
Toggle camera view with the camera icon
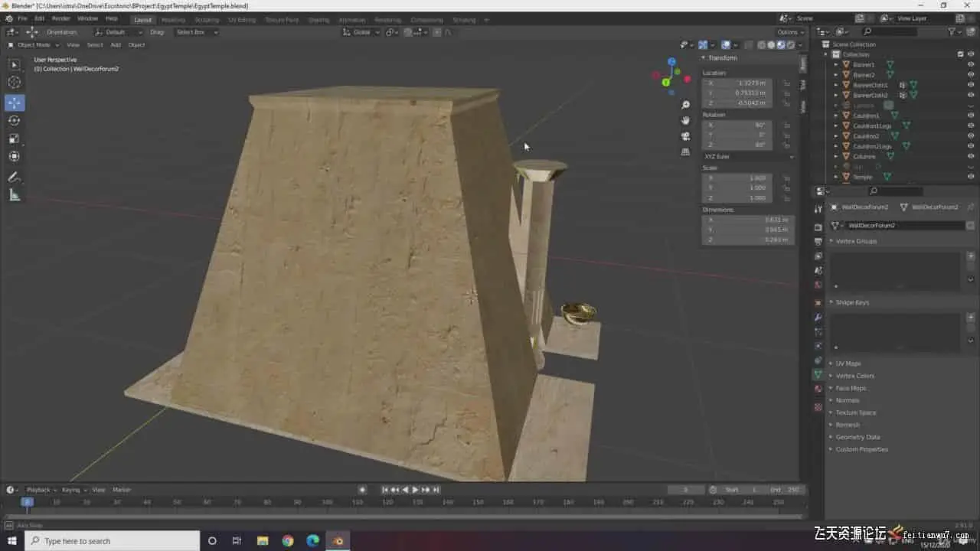coord(685,136)
